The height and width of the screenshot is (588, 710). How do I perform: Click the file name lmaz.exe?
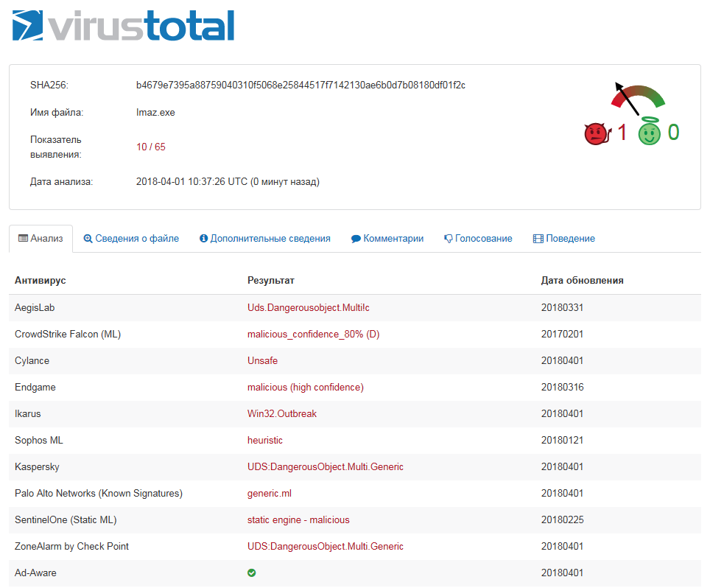[155, 113]
